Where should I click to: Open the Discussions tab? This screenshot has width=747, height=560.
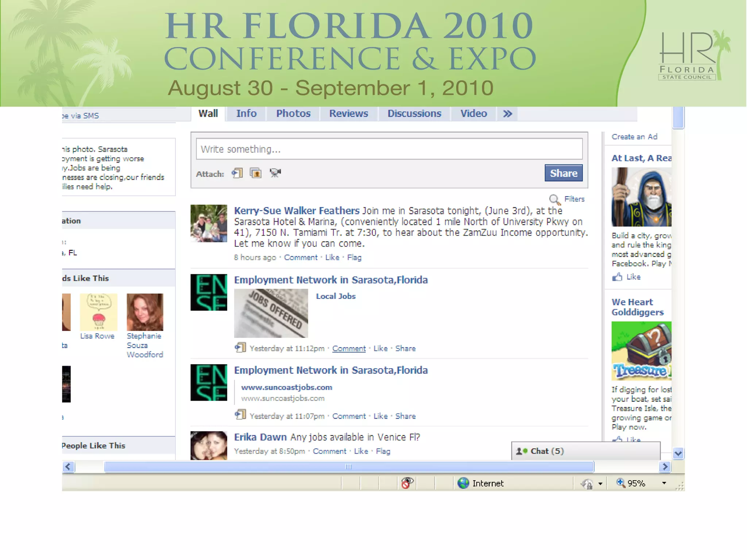414,114
